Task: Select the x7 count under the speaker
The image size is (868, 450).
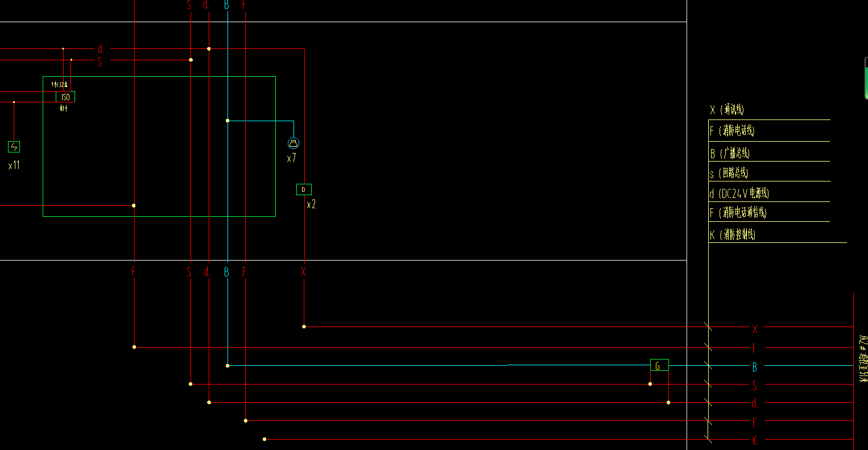Action: 291,159
